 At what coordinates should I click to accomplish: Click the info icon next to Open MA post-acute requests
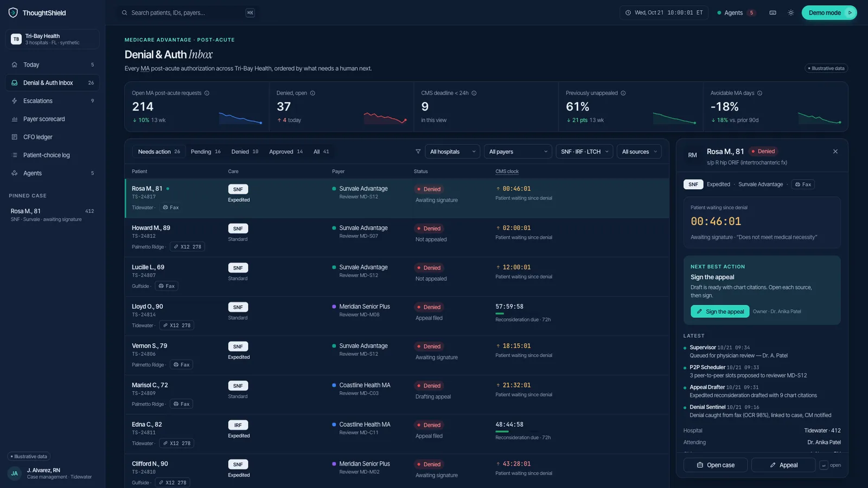(207, 93)
